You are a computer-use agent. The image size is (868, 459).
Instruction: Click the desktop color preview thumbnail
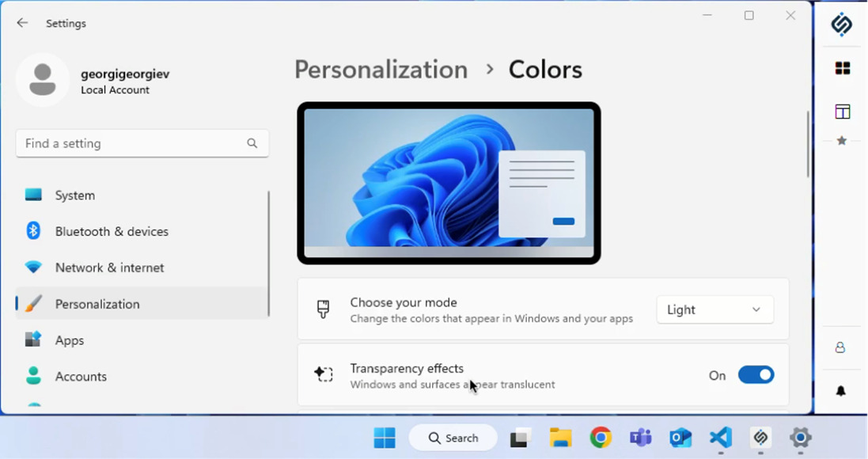pyautogui.click(x=449, y=184)
